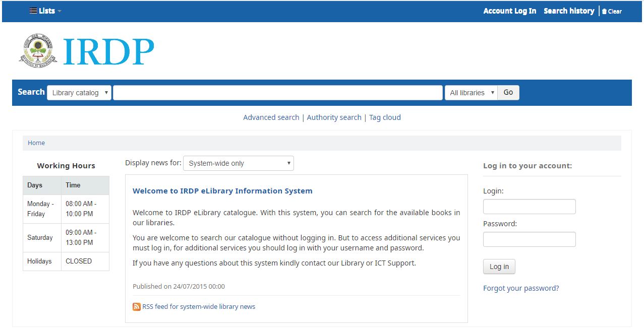Screen dimensions: 644x328
Task: Open the Lists dropdown menu
Action: 46,11
